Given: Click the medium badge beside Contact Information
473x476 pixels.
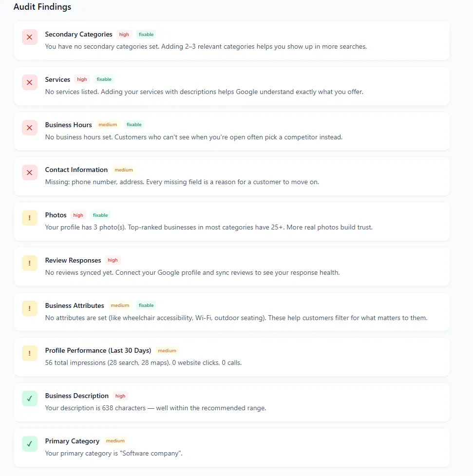Looking at the screenshot, I should point(124,170).
